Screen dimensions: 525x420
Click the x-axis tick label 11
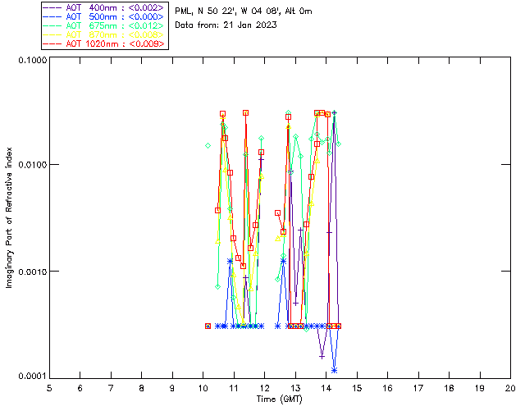tap(234, 388)
